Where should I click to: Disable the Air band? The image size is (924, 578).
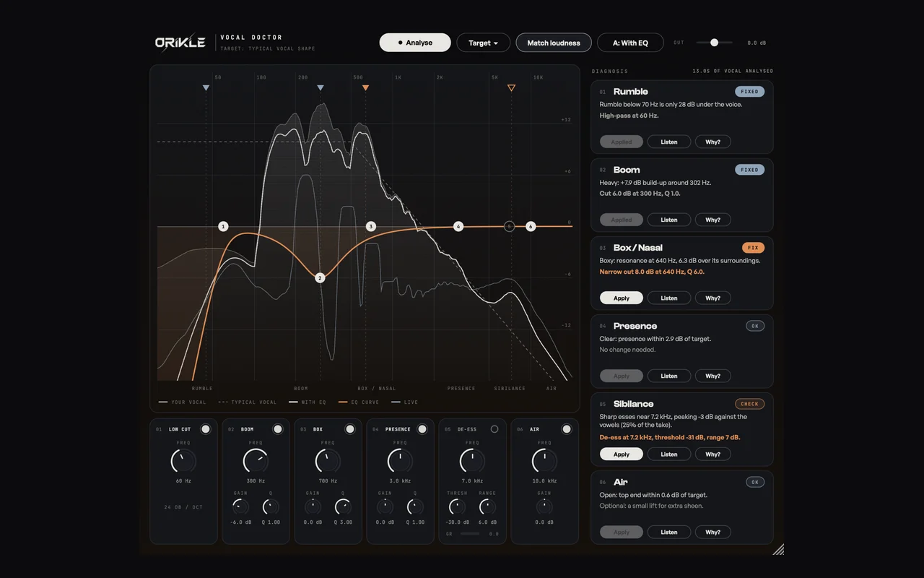[x=567, y=429]
